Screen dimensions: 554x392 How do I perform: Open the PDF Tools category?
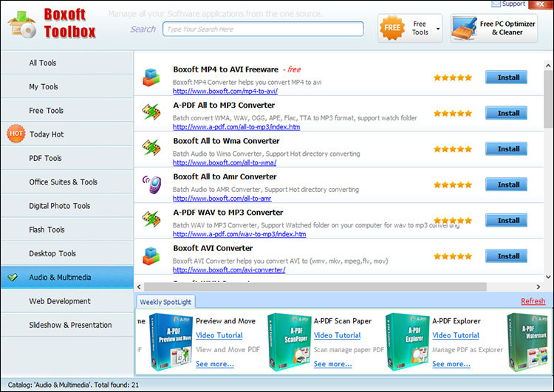point(67,158)
